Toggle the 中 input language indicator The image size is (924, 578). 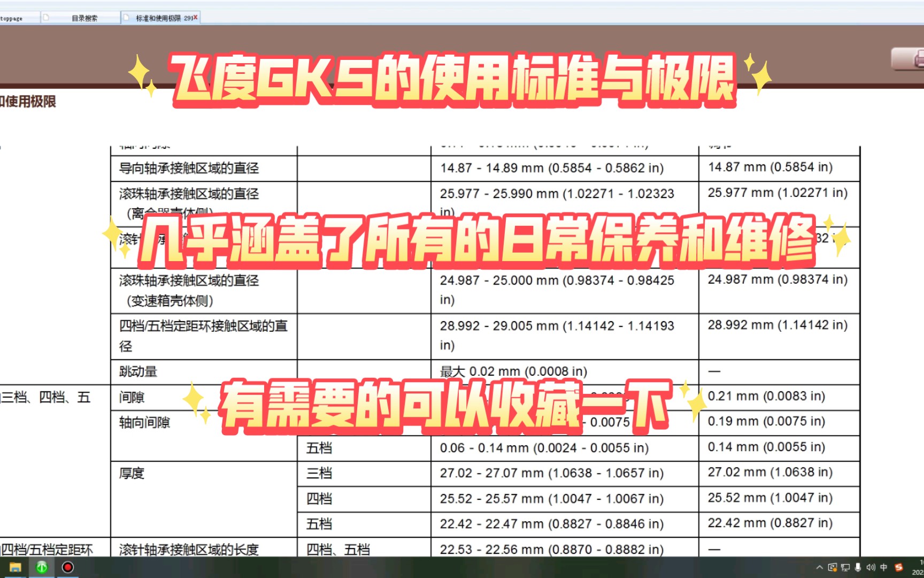[884, 567]
